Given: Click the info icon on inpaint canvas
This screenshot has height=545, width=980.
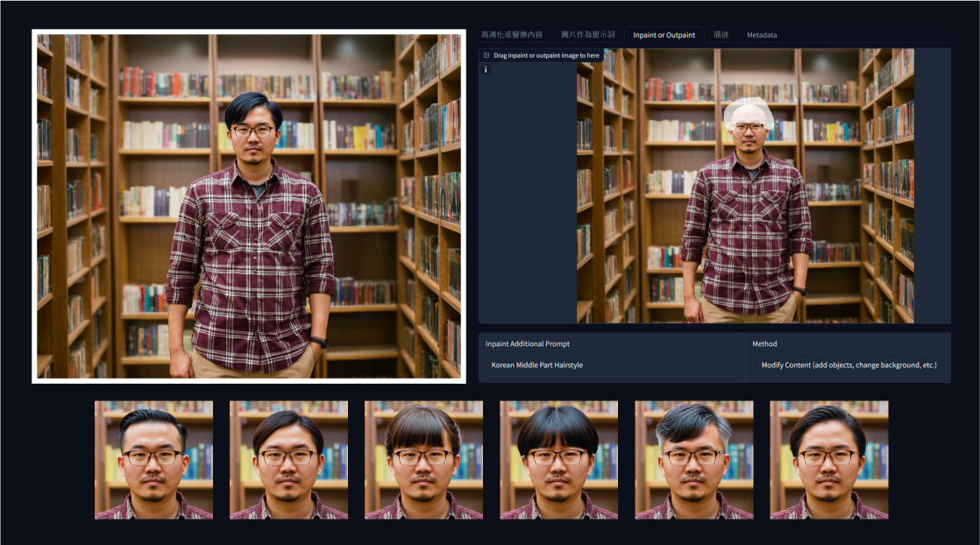Looking at the screenshot, I should (x=486, y=69).
